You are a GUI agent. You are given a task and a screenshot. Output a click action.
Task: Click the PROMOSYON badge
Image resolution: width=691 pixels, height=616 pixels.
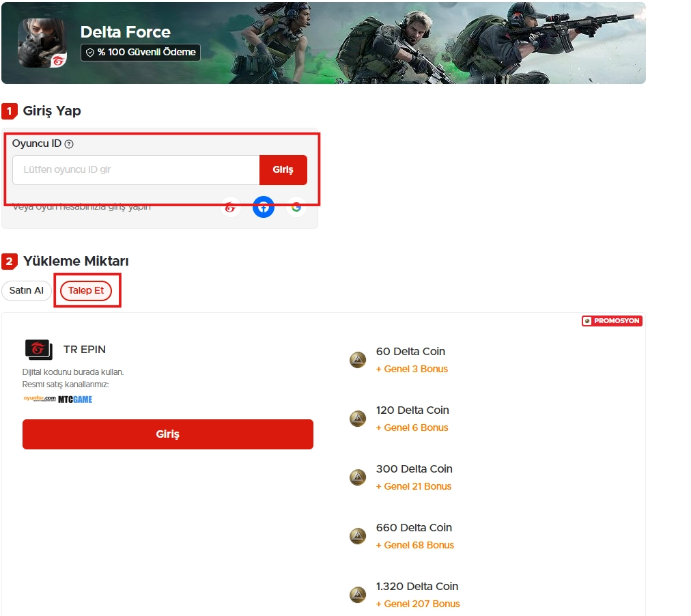612,321
